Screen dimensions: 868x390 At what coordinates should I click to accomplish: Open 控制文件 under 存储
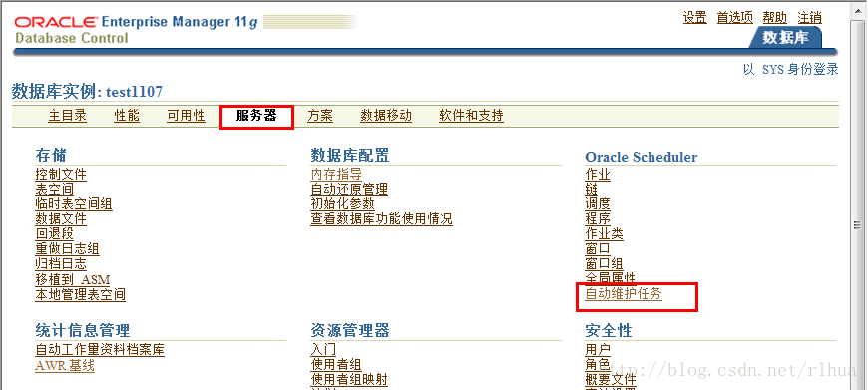pyautogui.click(x=61, y=175)
